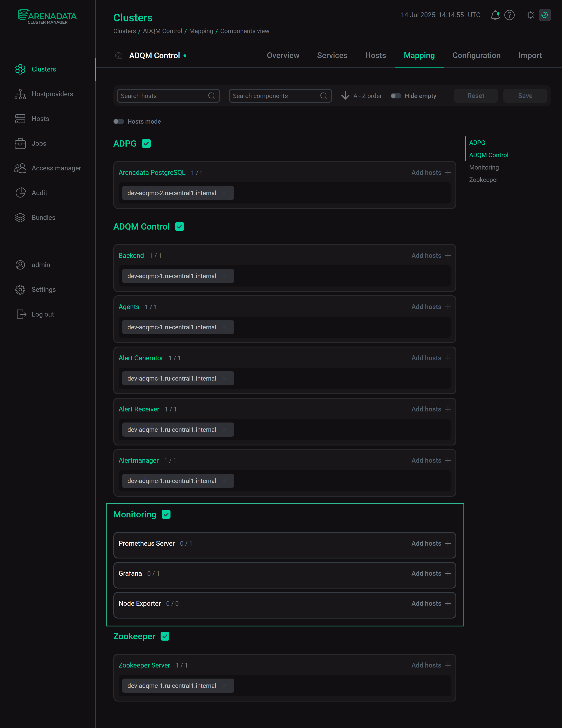562x728 pixels.
Task: Select Bundles in the sidebar
Action: click(x=43, y=217)
